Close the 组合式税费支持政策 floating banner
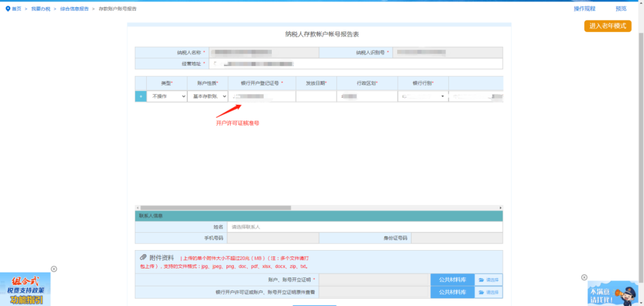This screenshot has height=306, width=644. (x=54, y=269)
